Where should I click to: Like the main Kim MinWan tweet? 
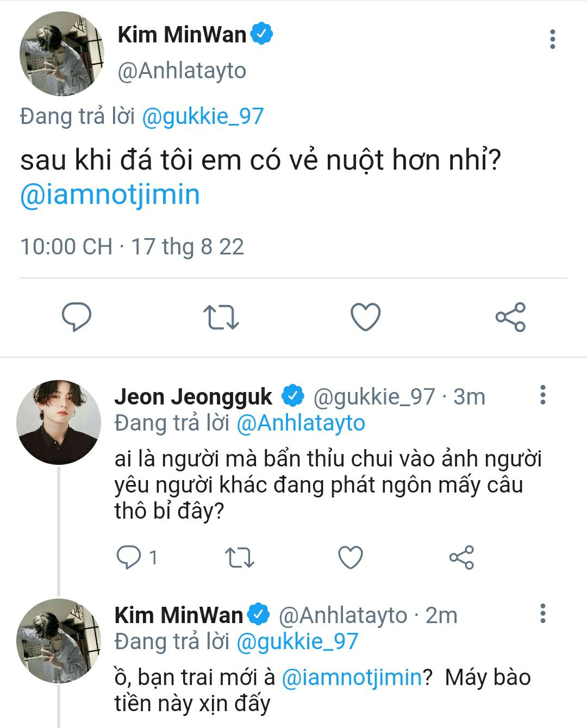tap(365, 317)
